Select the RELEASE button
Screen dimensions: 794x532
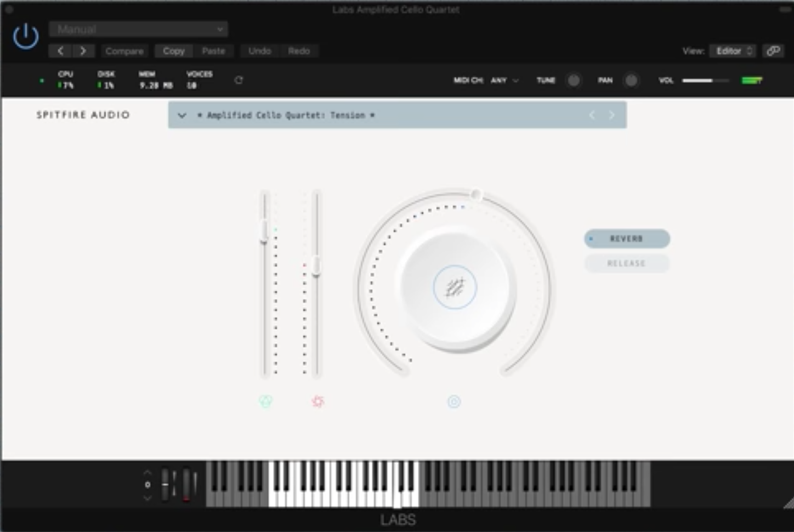pyautogui.click(x=627, y=263)
